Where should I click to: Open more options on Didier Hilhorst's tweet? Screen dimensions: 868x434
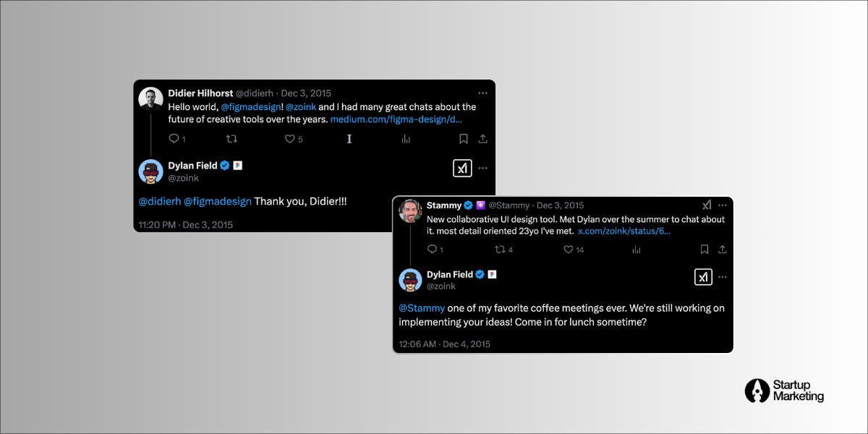point(482,93)
